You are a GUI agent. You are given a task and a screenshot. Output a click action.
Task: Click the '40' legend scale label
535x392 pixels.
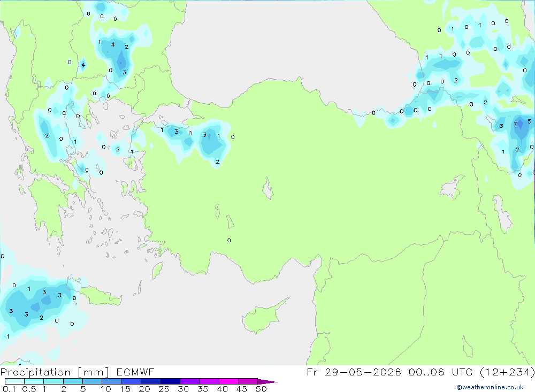pos(222,389)
